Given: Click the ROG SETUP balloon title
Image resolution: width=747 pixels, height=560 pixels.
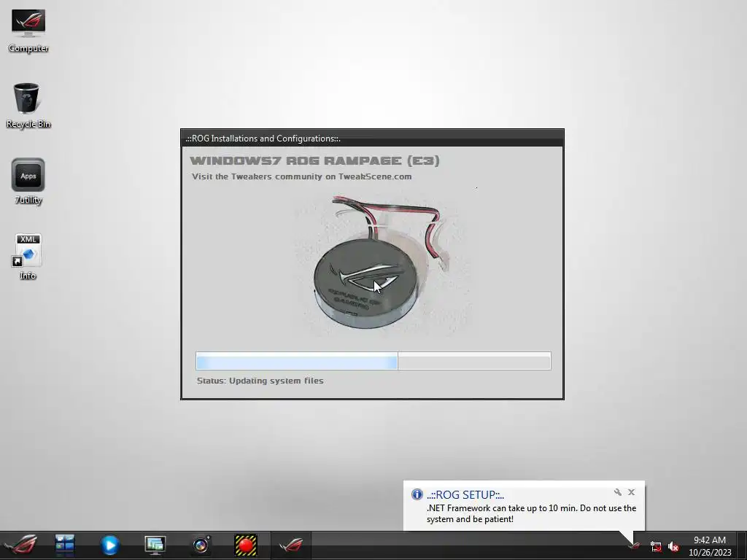Looking at the screenshot, I should [465, 495].
